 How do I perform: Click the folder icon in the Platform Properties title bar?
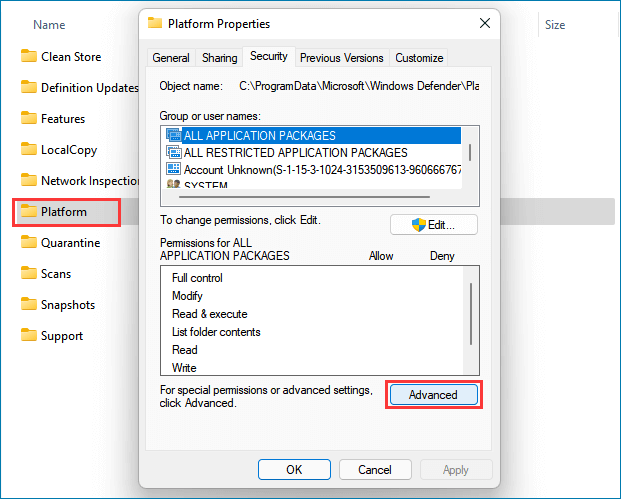click(155, 23)
